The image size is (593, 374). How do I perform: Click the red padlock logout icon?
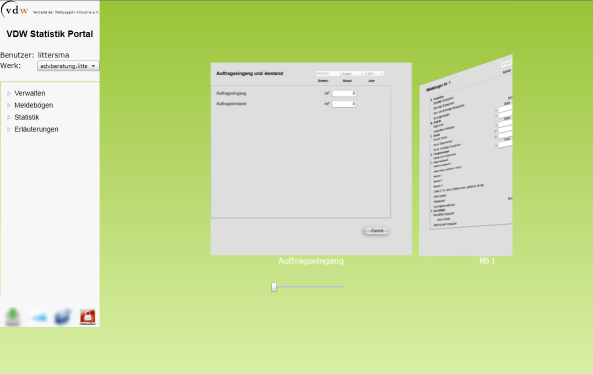(x=87, y=317)
